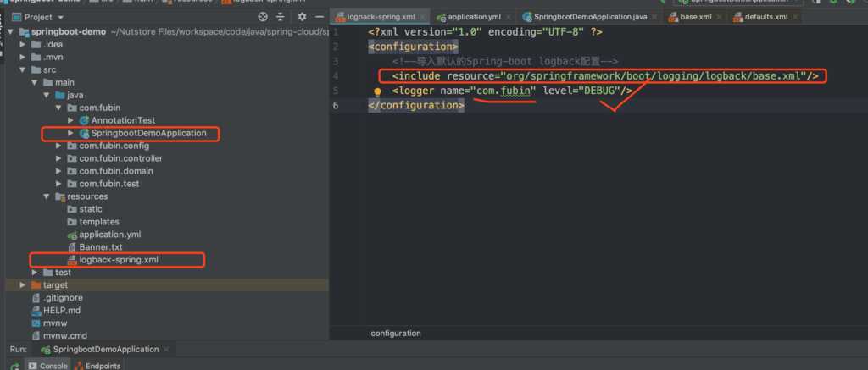Close the base.xml tab
The width and height of the screenshot is (868, 370).
(x=720, y=17)
